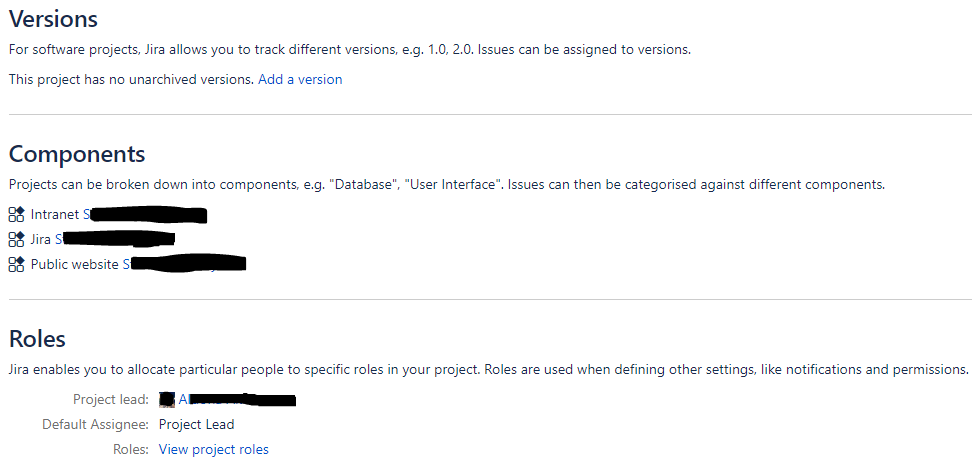Click the component icon beside Public website
The height and width of the screenshot is (463, 978).
(x=16, y=265)
